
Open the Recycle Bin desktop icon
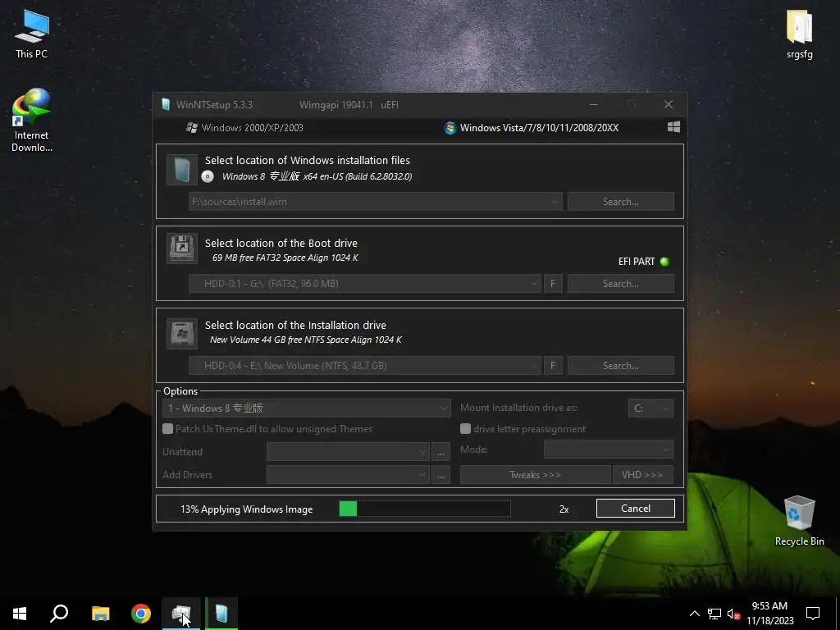[x=799, y=521]
